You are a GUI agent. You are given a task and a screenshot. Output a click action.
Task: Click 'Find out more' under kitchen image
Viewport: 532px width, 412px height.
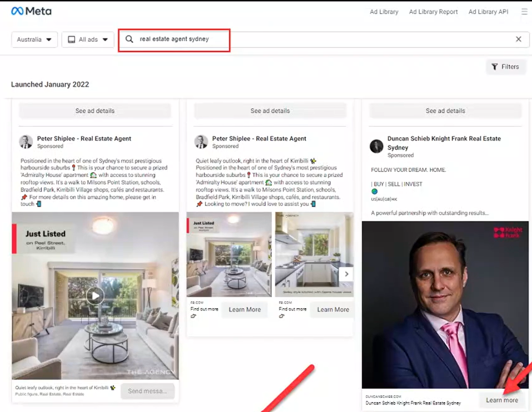click(292, 309)
